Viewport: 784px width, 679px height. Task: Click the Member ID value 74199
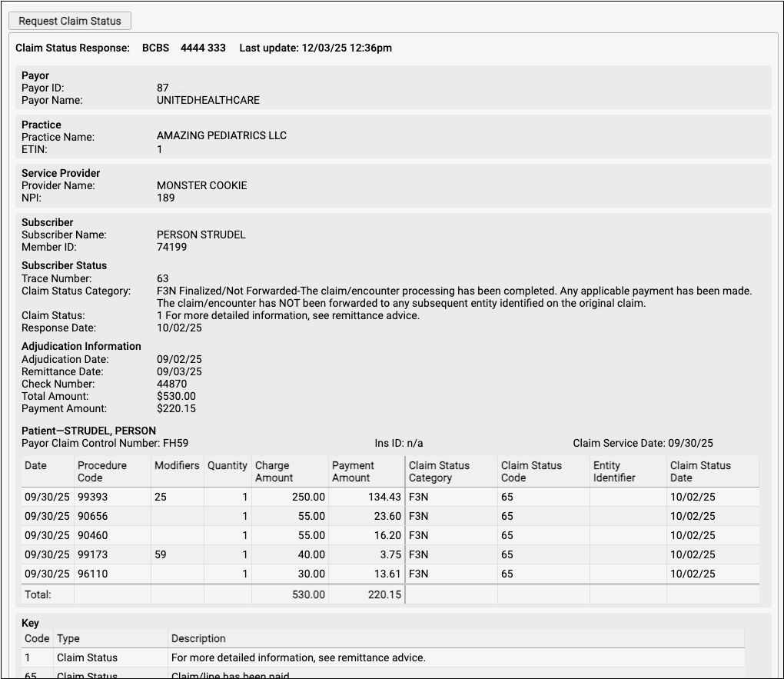[171, 247]
